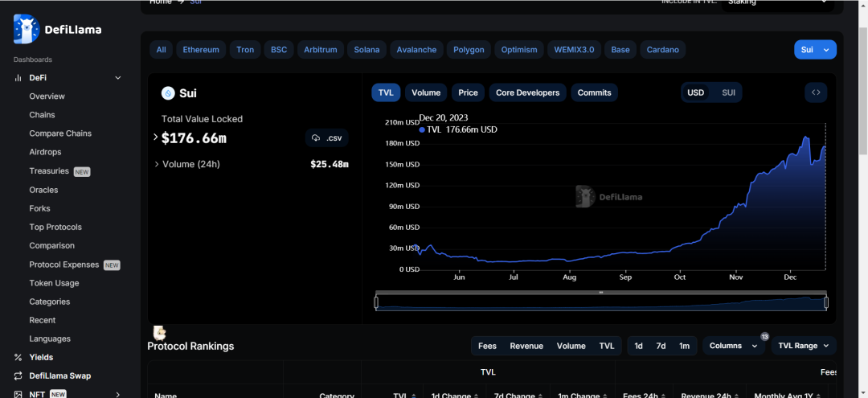Open the Chains sidebar link
The height and width of the screenshot is (398, 868).
coord(42,115)
